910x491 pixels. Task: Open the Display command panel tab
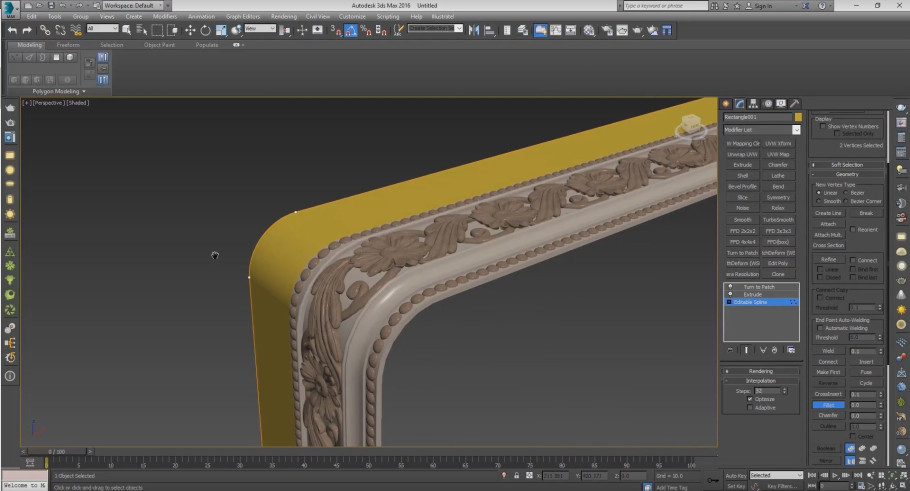[x=781, y=103]
